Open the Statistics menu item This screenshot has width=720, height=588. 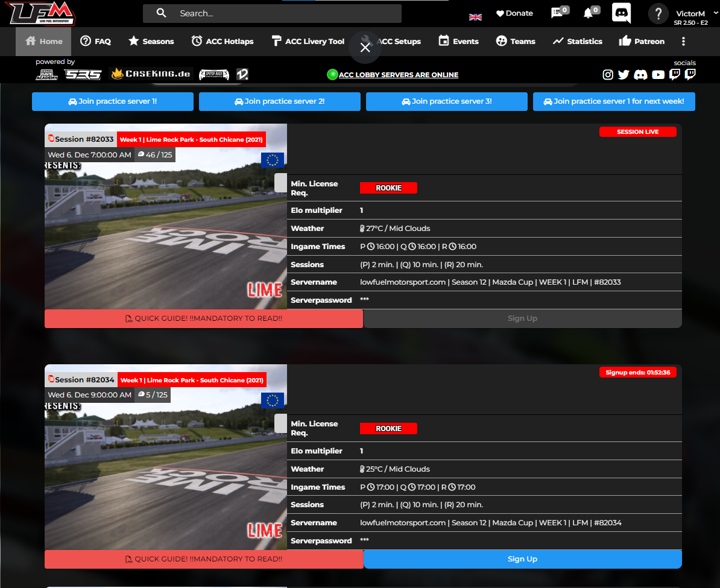[x=577, y=42]
